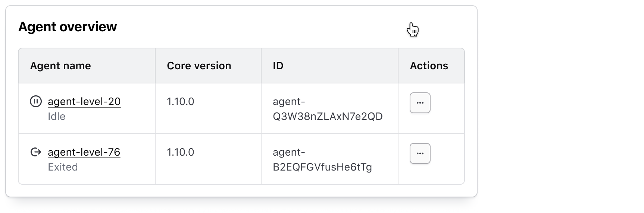Open the agent-level-76 link
644x213 pixels.
[84, 152]
